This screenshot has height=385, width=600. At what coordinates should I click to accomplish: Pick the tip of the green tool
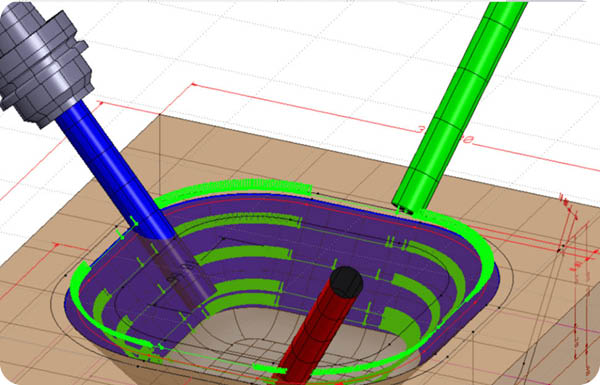405,210
